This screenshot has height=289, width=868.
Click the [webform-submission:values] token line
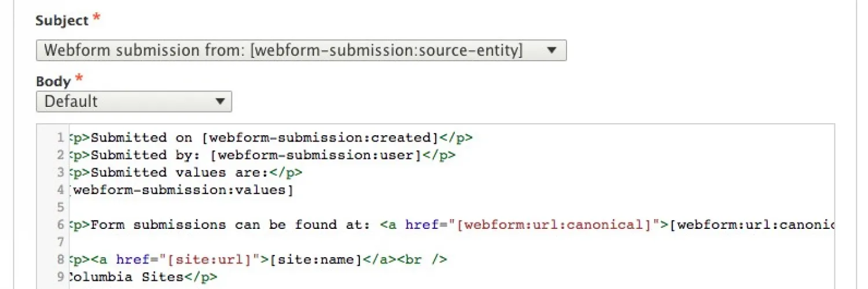tap(179, 190)
